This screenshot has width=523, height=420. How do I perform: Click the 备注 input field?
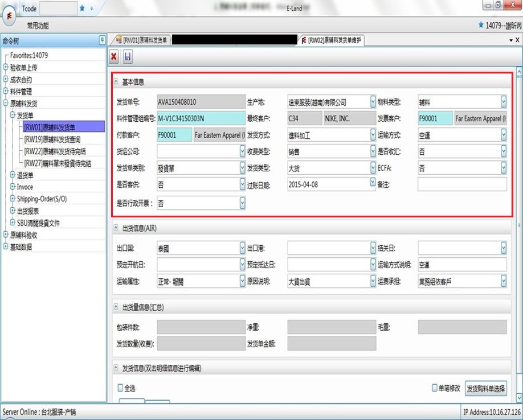click(461, 185)
